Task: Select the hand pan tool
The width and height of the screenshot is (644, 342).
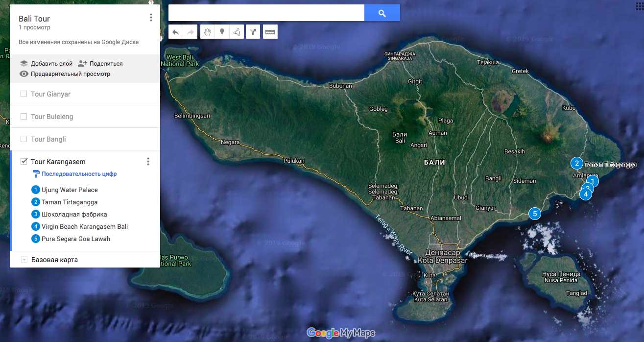Action: (207, 32)
